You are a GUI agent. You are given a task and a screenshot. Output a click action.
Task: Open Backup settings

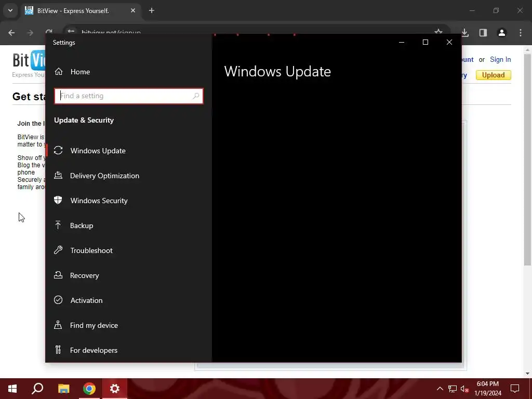point(129,225)
